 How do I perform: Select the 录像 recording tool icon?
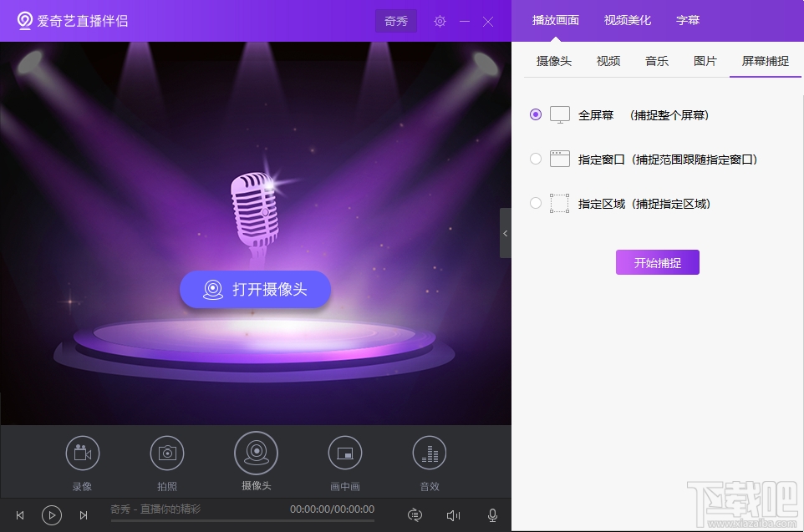click(82, 453)
